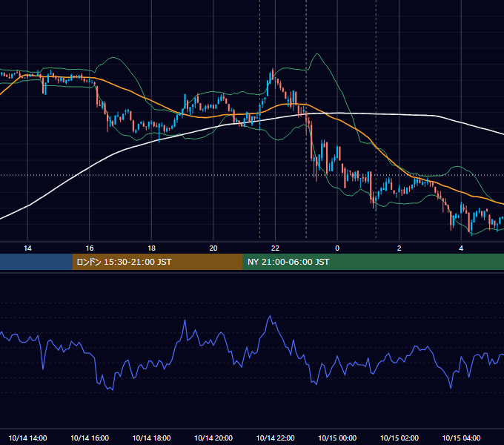This screenshot has height=445, width=504.
Task: Click the 10/14 18:00 date label
Action: (x=151, y=438)
